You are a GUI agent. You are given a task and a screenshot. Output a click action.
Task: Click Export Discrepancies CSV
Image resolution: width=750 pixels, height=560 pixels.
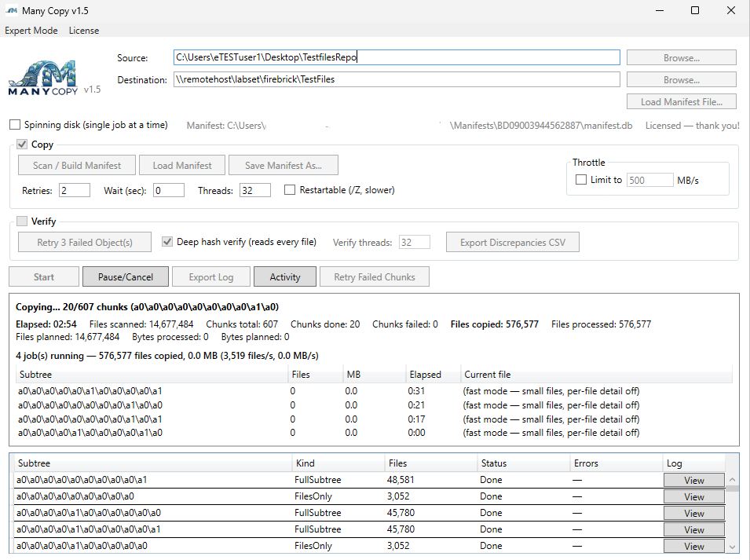(x=512, y=243)
